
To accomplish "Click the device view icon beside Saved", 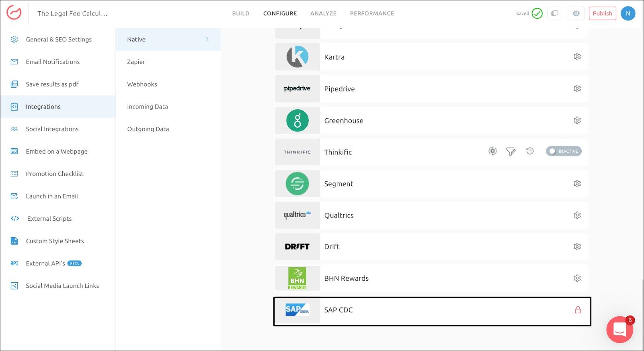I will 554,13.
